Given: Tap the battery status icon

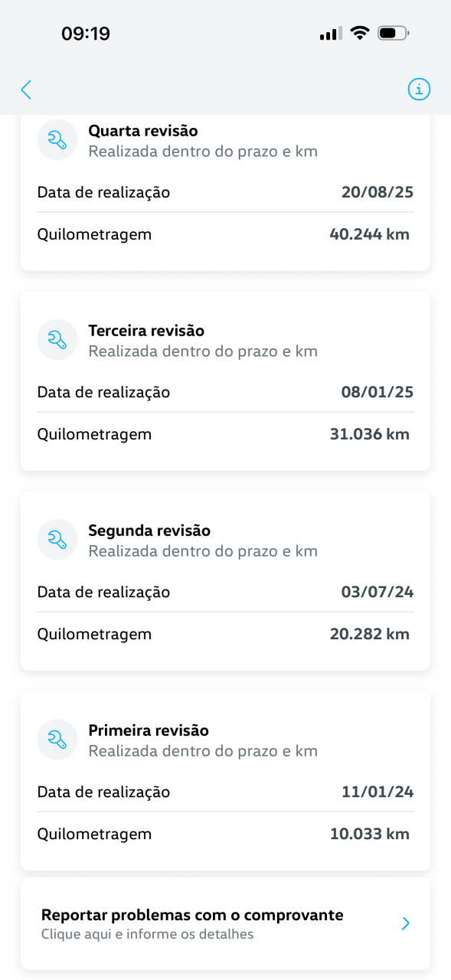Looking at the screenshot, I should click(x=394, y=34).
